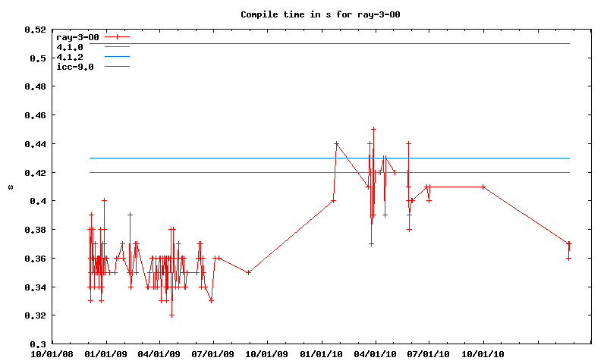Image resolution: width=607 pixels, height=364 pixels.
Task: Click the y-axis unit label 's'
Action: [x=10, y=187]
